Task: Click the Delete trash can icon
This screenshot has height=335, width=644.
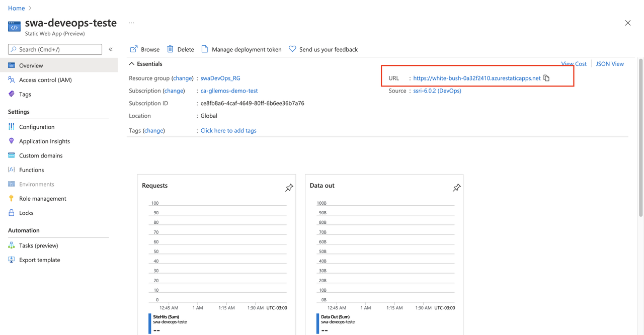Action: 170,49
